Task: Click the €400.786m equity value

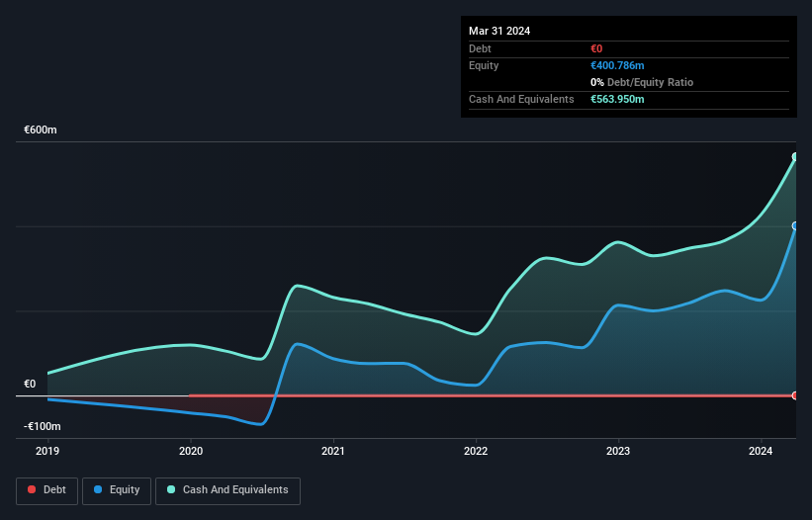Action: (x=617, y=65)
